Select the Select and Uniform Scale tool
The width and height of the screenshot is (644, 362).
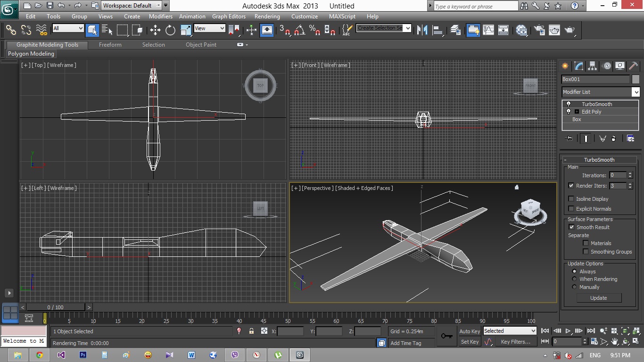click(186, 30)
